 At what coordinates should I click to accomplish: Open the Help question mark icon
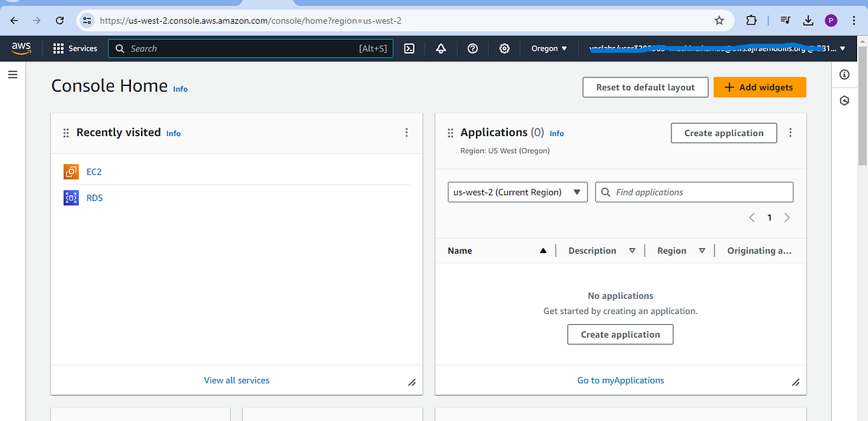(x=472, y=48)
